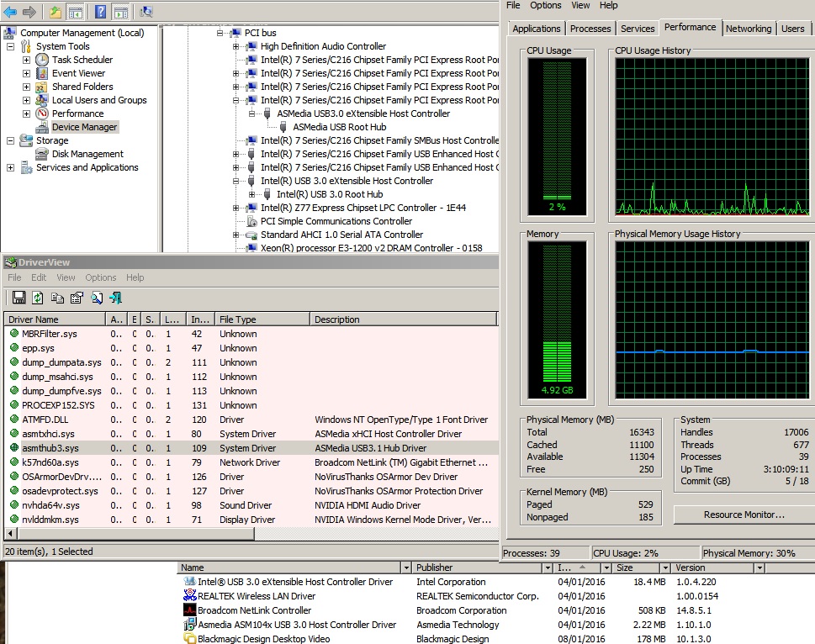Viewport: 815px width, 644px height.
Task: Click the Help question mark toolbar icon
Action: (100, 12)
